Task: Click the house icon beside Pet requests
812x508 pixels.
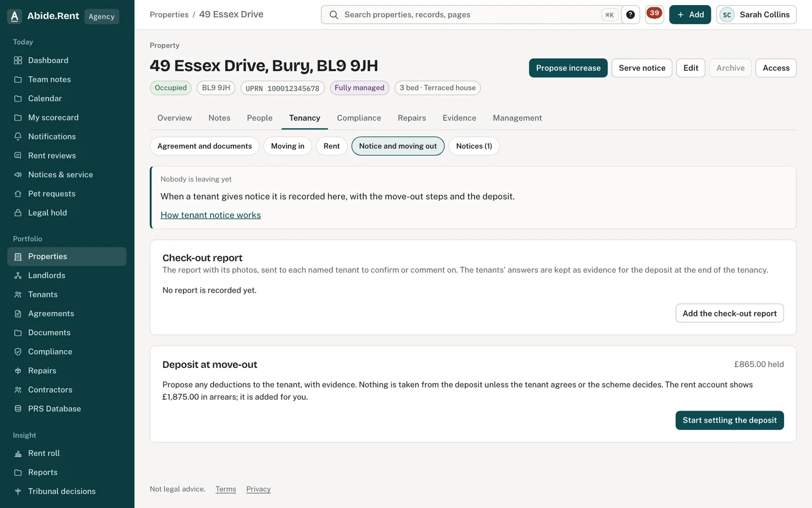Action: tap(18, 194)
